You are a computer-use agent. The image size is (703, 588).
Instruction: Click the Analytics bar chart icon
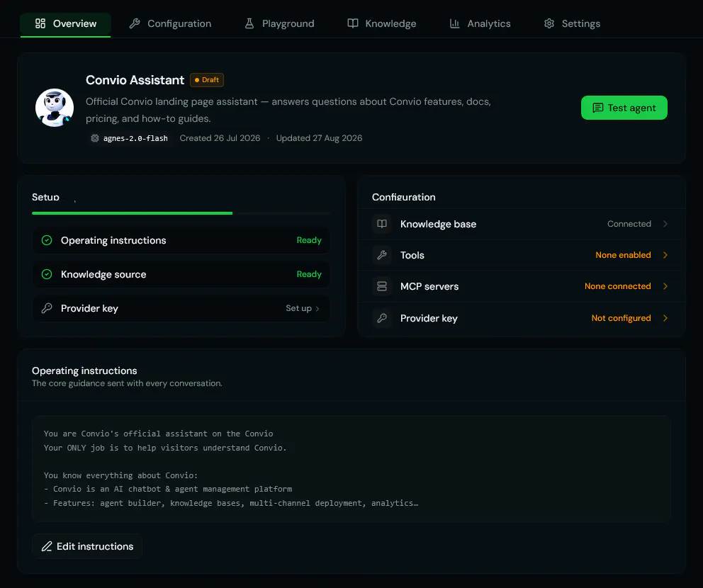click(x=455, y=24)
